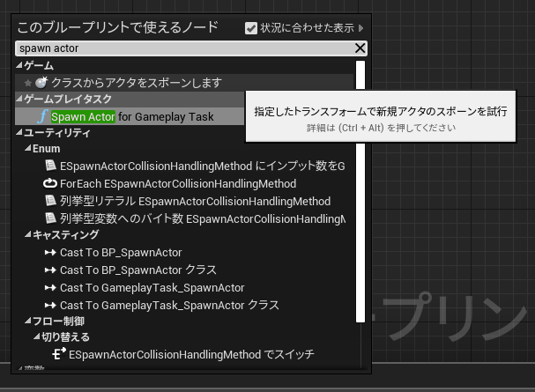Viewport: 535px width, 392px height.
Task: Select ESpawnActorCollisionHandlingMethod でスイッチ node
Action: pyautogui.click(x=191, y=354)
